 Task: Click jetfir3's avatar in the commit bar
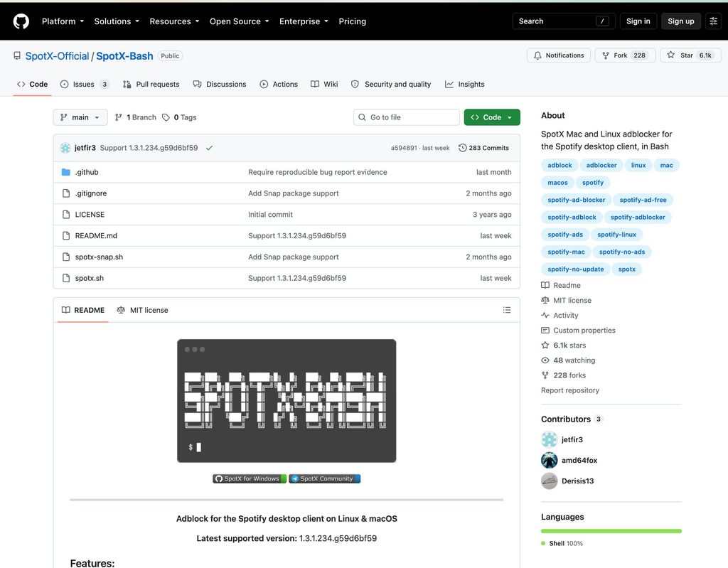coord(65,148)
